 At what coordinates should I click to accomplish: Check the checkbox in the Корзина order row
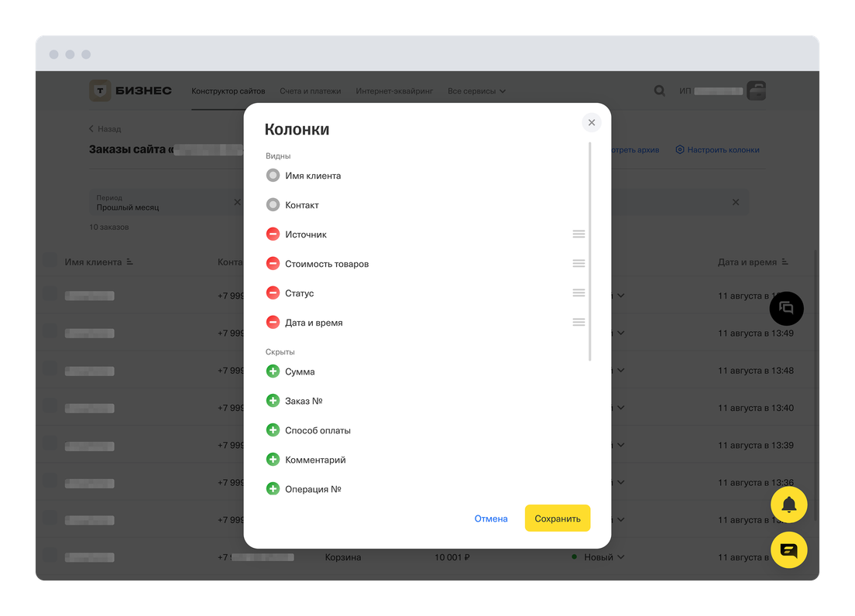pyautogui.click(x=50, y=555)
